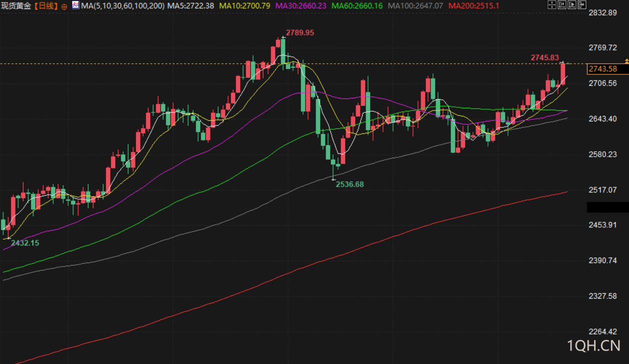The image size is (629, 364).
Task: Click the 2580.23 price axis label
Action: click(x=603, y=154)
